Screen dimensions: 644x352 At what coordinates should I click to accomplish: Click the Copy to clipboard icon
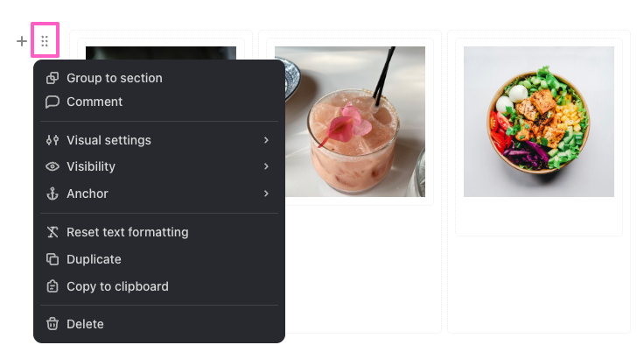tap(52, 286)
